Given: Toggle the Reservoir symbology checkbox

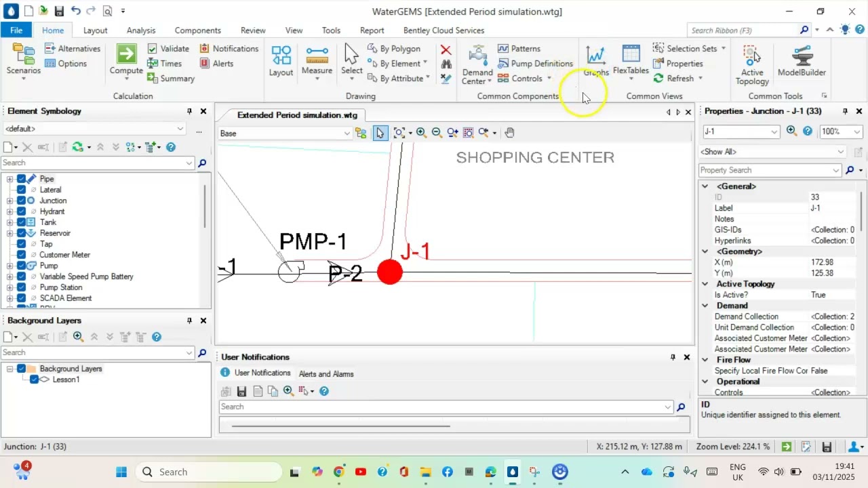Looking at the screenshot, I should click(21, 233).
